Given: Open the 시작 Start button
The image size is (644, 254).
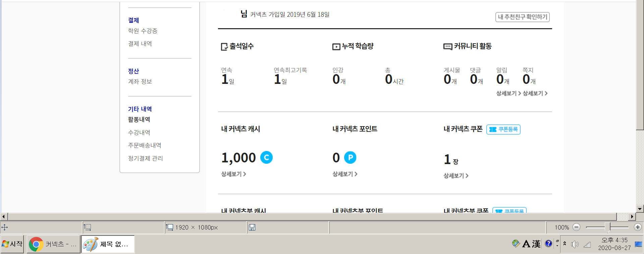Looking at the screenshot, I should pos(12,244).
